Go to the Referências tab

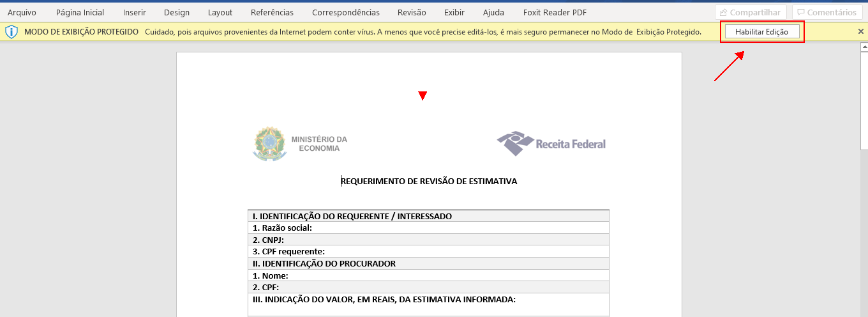point(272,12)
